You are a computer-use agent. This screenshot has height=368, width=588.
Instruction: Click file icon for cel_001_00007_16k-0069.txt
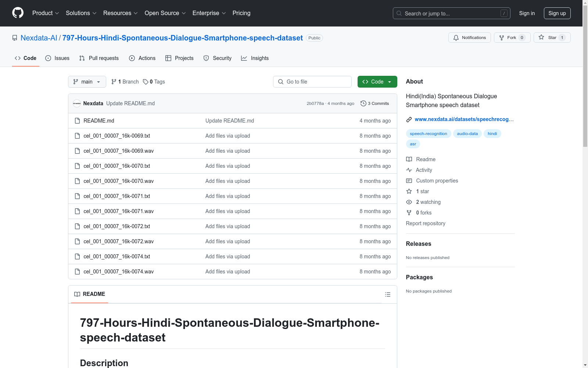pos(77,136)
